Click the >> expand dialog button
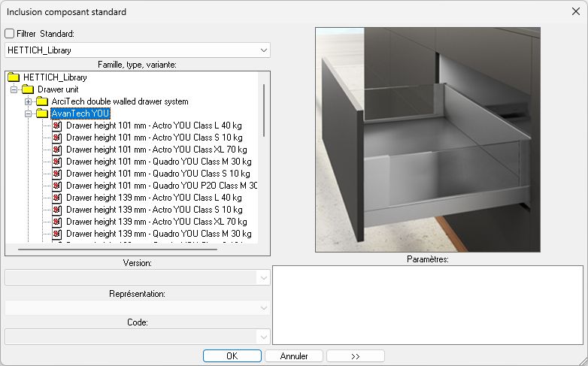 [x=356, y=355]
